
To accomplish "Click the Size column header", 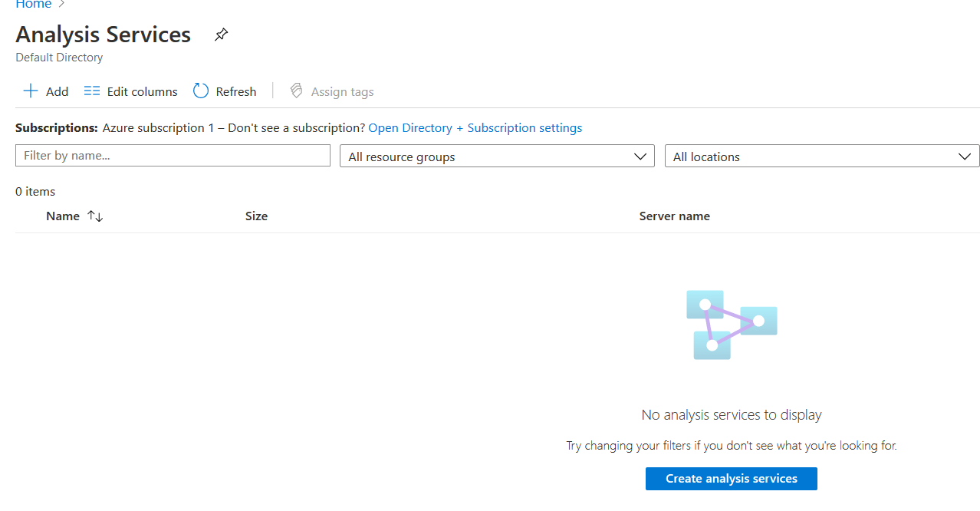I will 256,216.
